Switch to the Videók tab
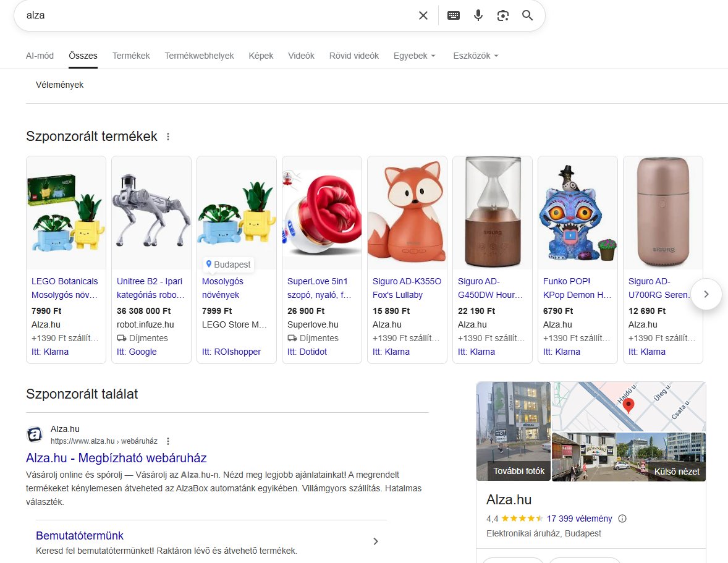The width and height of the screenshot is (728, 563). (x=302, y=56)
